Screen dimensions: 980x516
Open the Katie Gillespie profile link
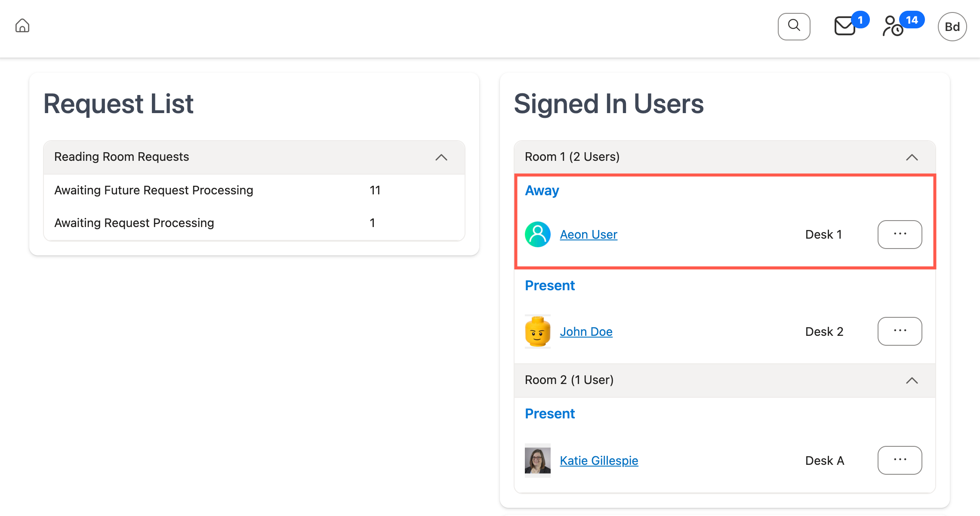pos(598,460)
